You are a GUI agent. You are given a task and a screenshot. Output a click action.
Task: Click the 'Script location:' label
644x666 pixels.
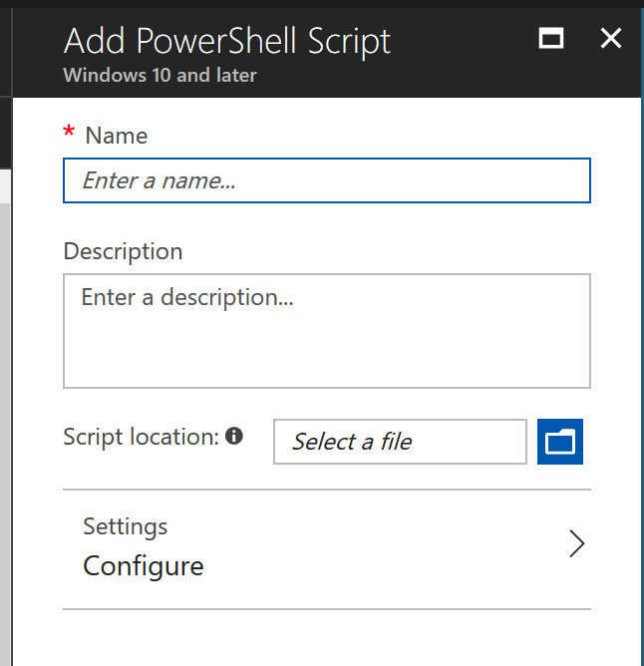(x=141, y=437)
